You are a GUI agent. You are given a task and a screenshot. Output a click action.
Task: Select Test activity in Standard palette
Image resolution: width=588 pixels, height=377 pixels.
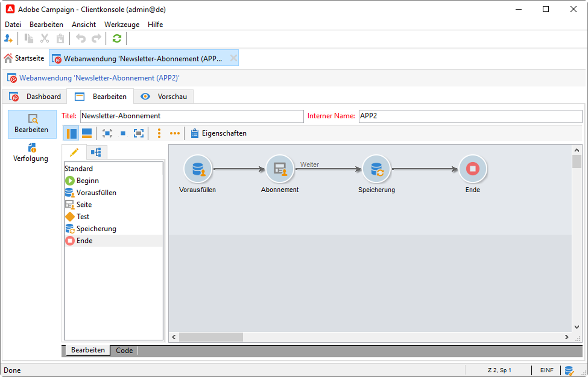click(x=83, y=217)
